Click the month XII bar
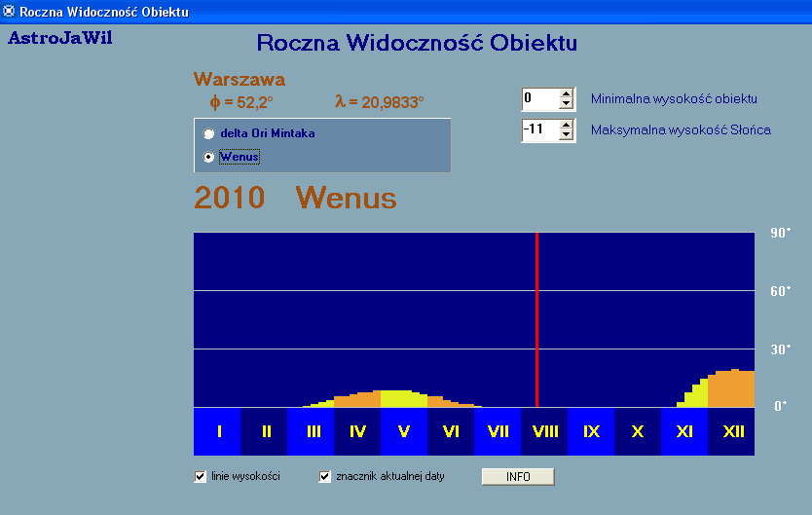This screenshot has height=515, width=812. 731,431
